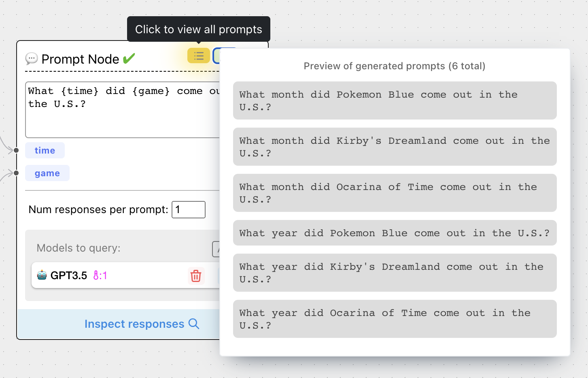Open settings via the temperature 🌡:1 indicator
The height and width of the screenshot is (378, 588).
coord(100,275)
